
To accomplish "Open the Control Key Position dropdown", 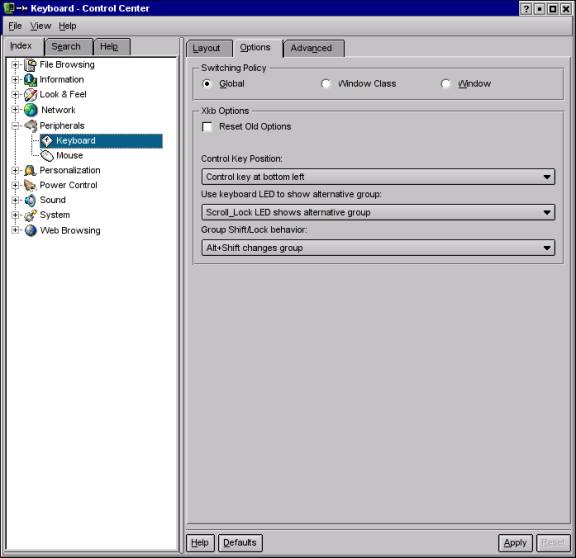I will click(378, 177).
